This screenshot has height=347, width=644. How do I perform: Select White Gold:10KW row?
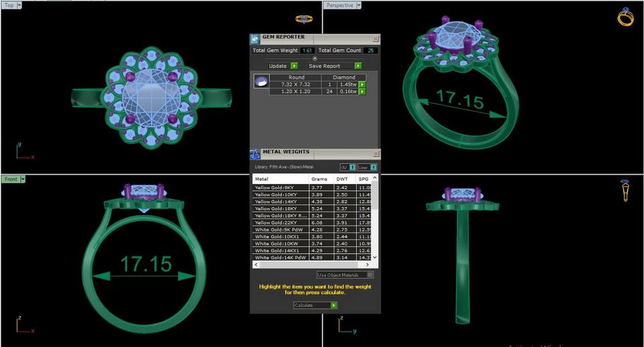(312, 243)
